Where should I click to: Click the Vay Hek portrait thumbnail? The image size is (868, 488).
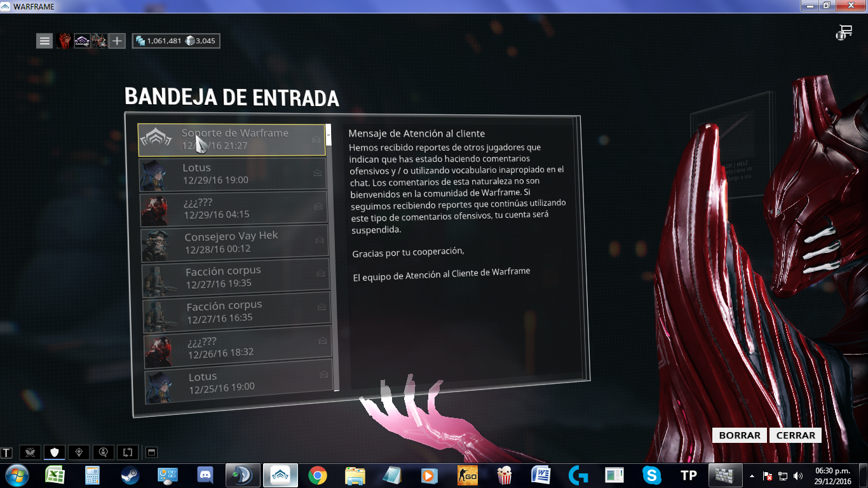156,244
